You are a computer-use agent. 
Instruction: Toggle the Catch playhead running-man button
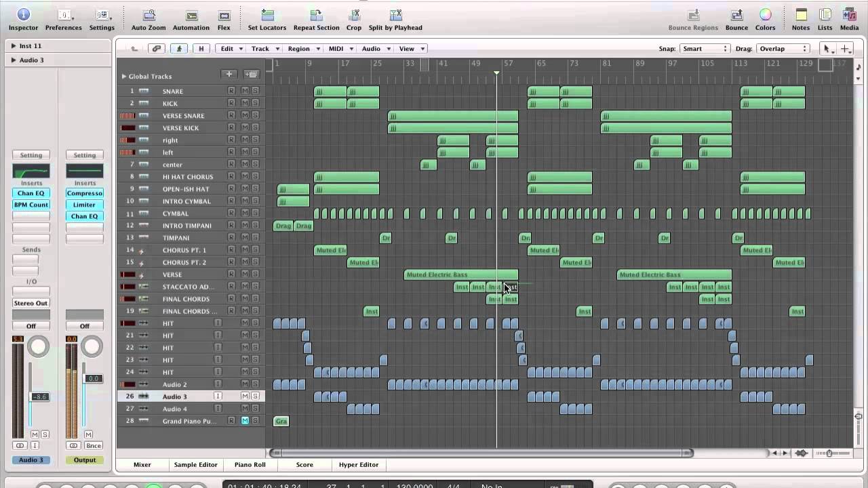point(179,49)
